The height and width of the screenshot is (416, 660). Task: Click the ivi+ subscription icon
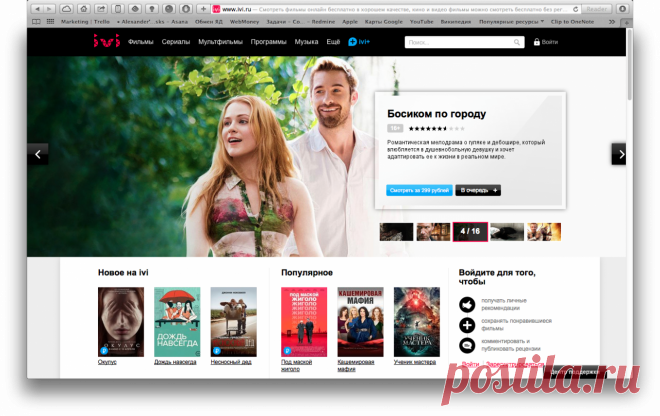point(353,42)
